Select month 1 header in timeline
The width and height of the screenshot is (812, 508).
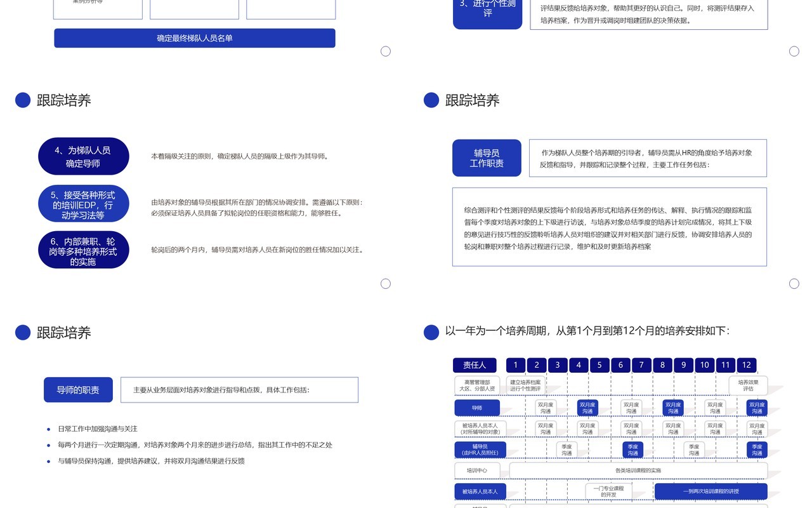[x=516, y=365]
